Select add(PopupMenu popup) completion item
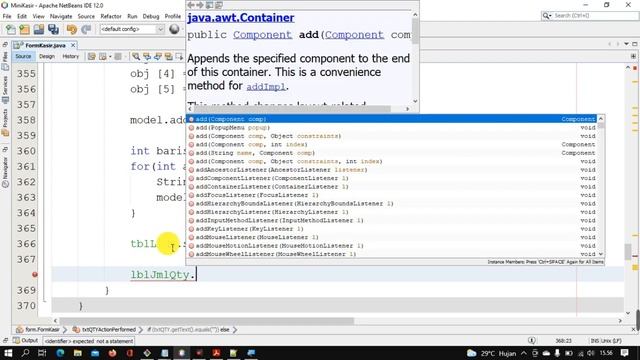 (x=392, y=128)
